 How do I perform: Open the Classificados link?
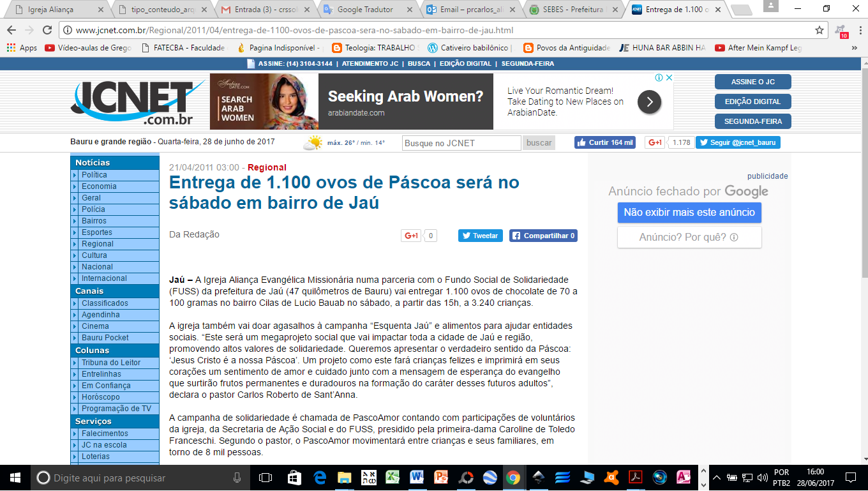[x=105, y=303]
